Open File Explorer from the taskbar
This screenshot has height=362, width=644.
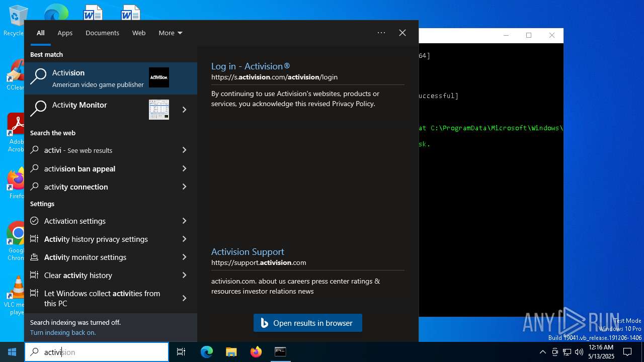click(x=231, y=352)
